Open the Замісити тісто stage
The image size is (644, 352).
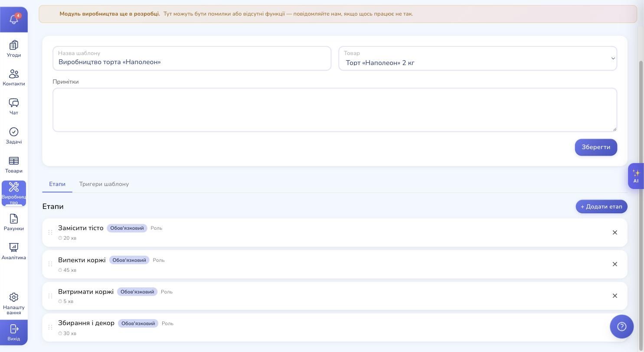[335, 232]
